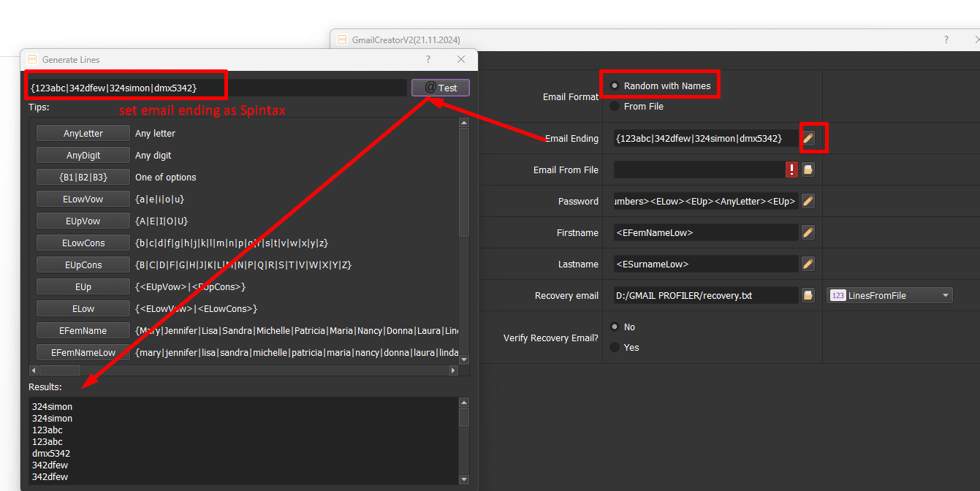Insert the ELowVow macro
Screen dimensions: 980x491
83,199
